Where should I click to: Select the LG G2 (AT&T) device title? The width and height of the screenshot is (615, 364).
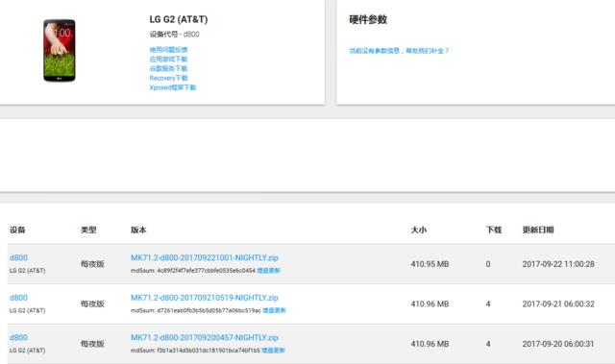point(179,19)
